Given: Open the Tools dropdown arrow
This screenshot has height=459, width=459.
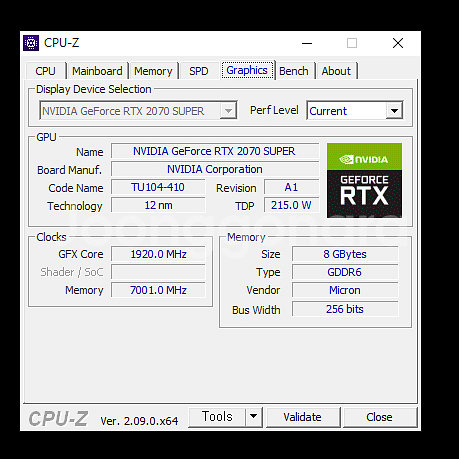Looking at the screenshot, I should click(x=254, y=416).
